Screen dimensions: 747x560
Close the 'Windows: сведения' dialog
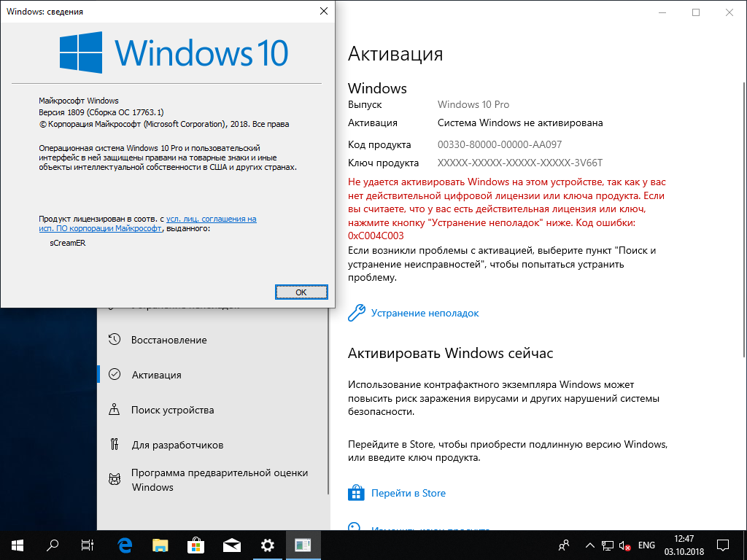coord(323,11)
